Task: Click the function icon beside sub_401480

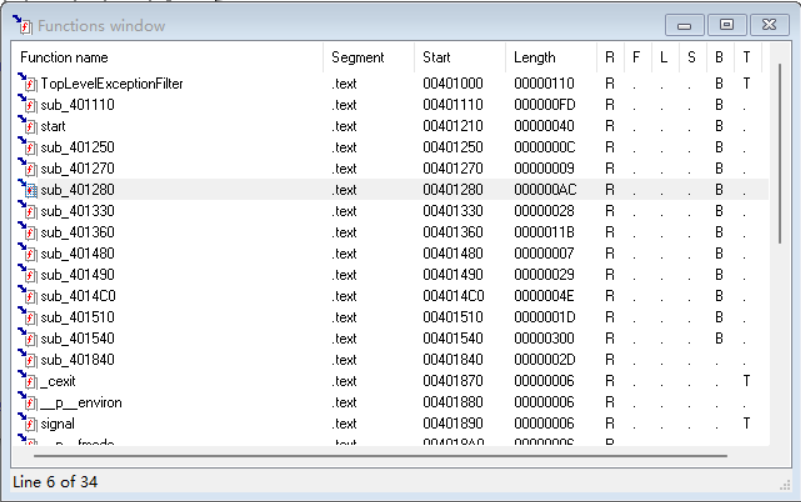Action: (x=28, y=253)
